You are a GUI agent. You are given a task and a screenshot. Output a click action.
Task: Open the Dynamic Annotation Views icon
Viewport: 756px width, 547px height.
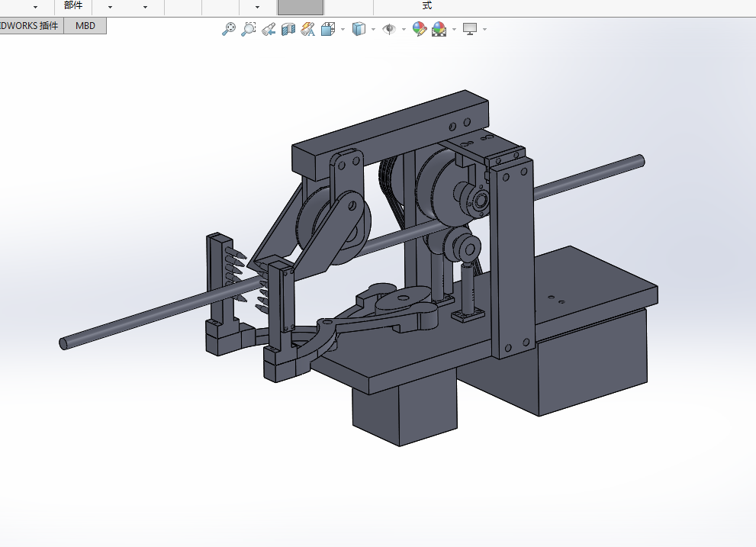(x=308, y=30)
